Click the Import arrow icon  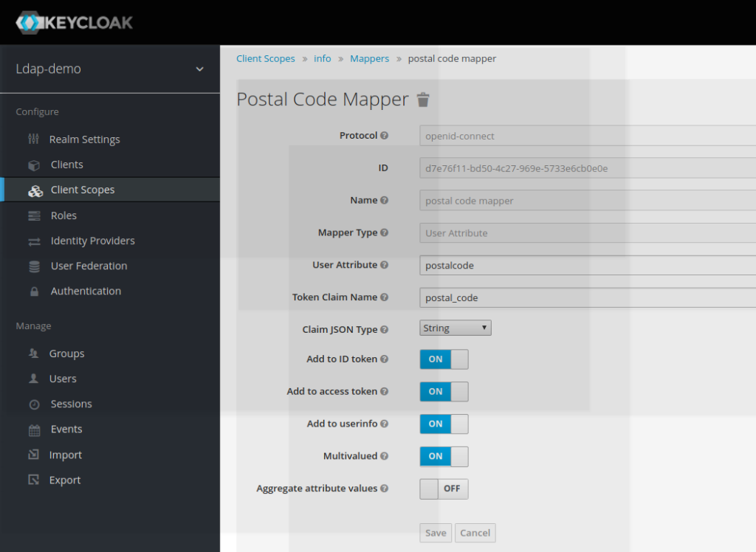point(33,454)
